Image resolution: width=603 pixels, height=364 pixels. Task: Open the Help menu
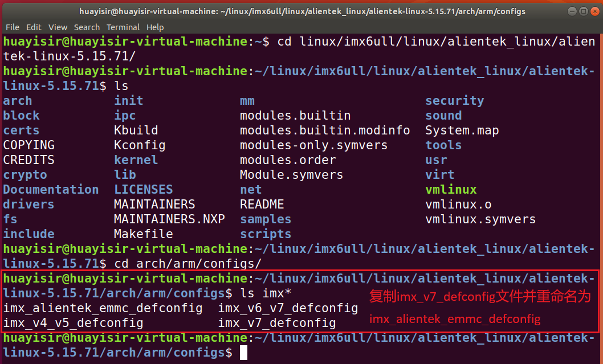point(154,27)
